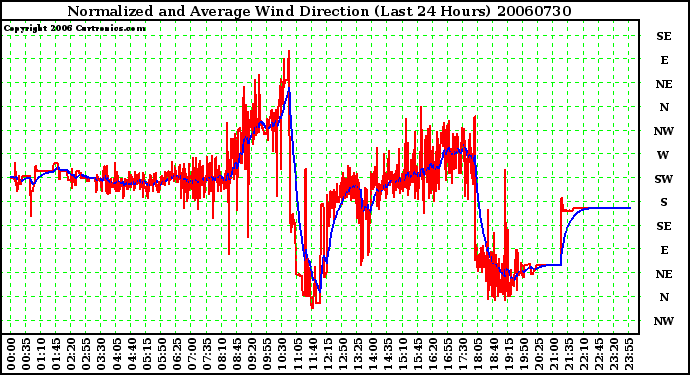Pick the 18:05 time label
The width and height of the screenshot is (690, 375).
click(x=478, y=354)
